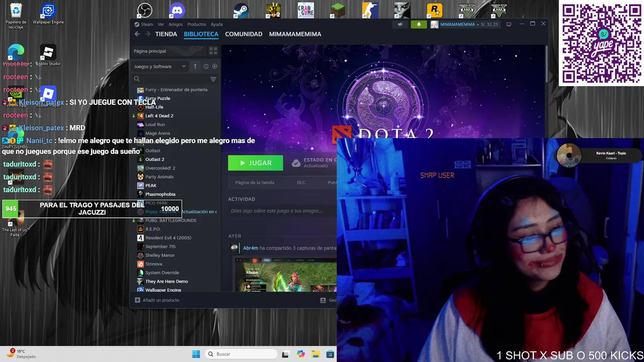Open Copilot from the taskbar
This screenshot has width=644, height=362.
coord(301,354)
